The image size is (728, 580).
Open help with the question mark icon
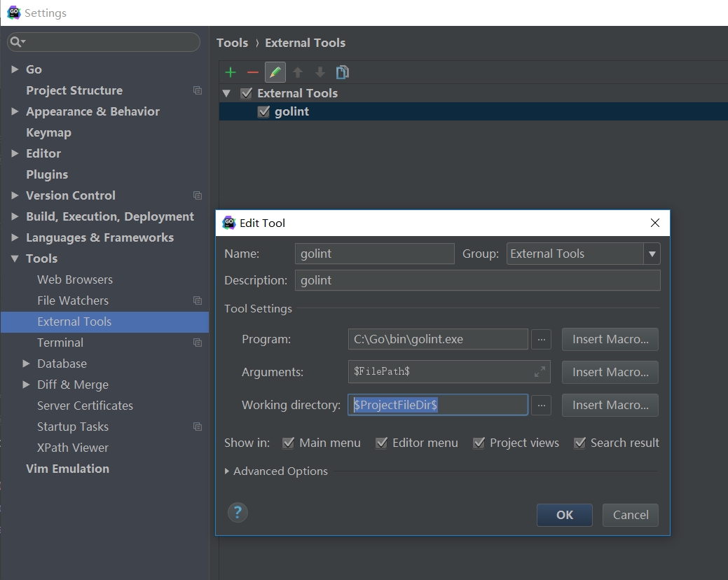(x=238, y=513)
